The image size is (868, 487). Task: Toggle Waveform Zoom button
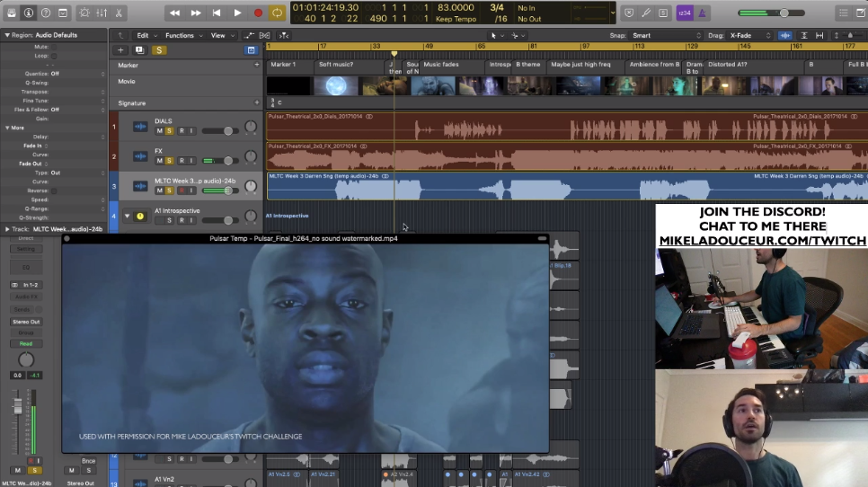pos(785,35)
